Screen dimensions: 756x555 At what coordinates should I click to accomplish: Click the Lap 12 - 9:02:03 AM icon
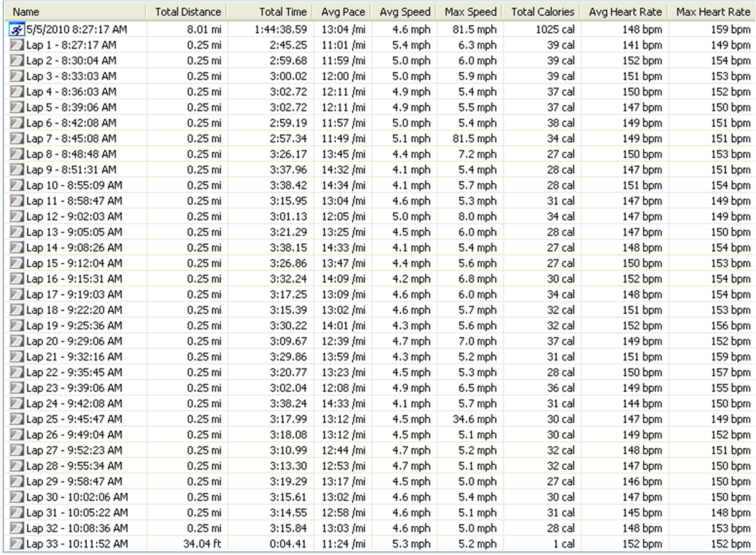[x=17, y=216]
